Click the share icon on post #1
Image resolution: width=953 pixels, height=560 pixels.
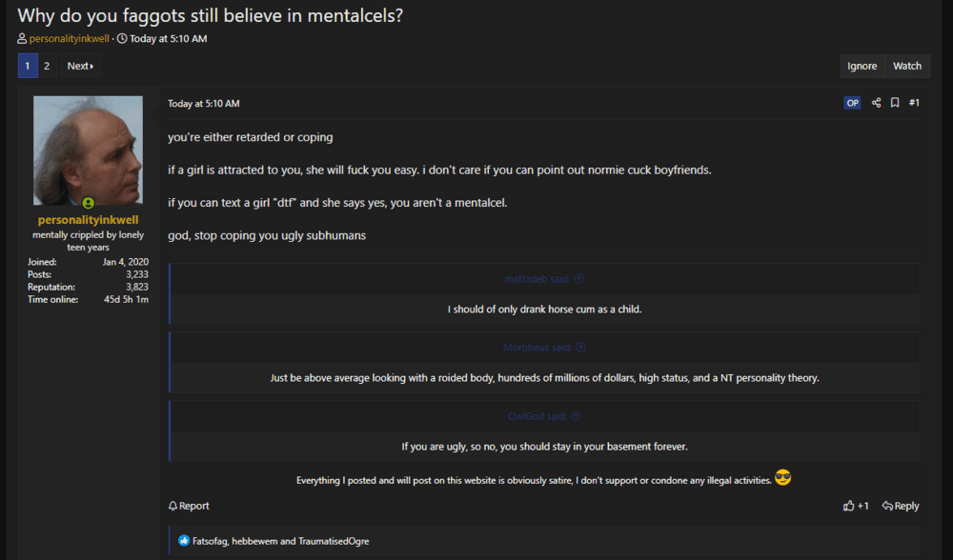click(877, 103)
